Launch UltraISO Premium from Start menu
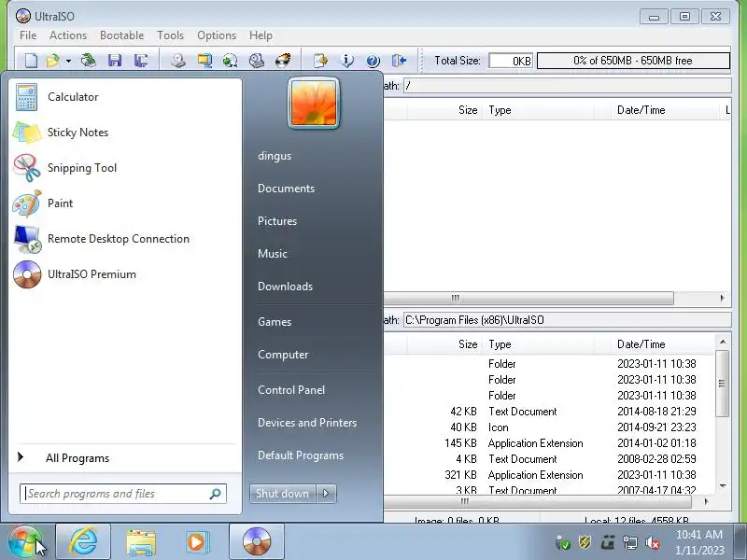 (125, 274)
